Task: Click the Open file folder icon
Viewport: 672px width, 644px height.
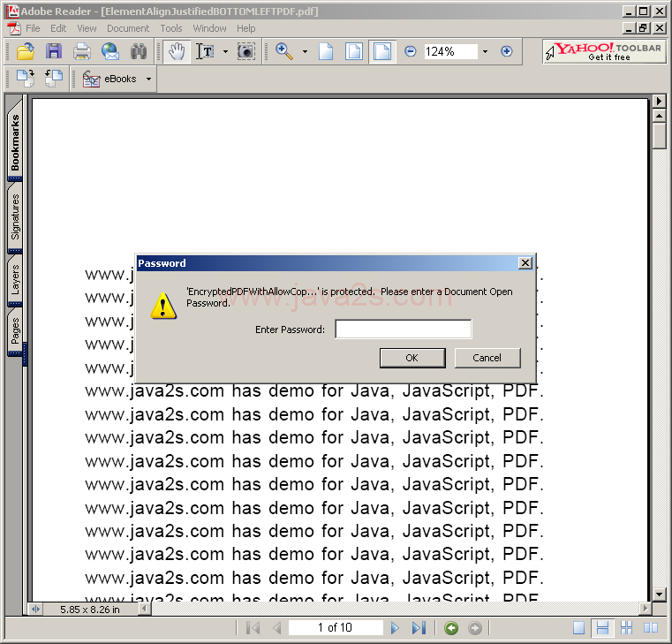Action: coord(26,51)
